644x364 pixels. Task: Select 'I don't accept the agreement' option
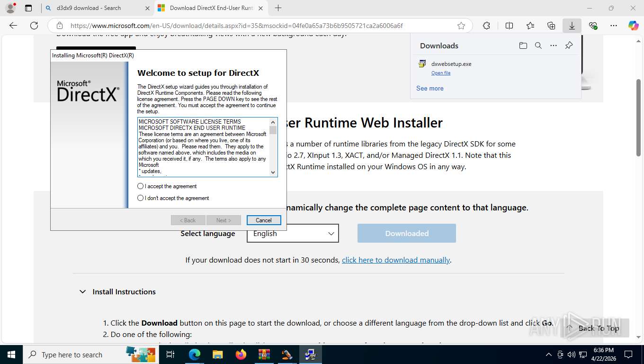point(140,198)
